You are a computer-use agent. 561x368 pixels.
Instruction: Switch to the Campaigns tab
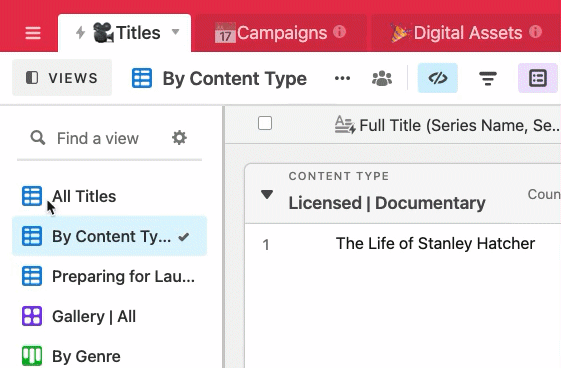280,33
